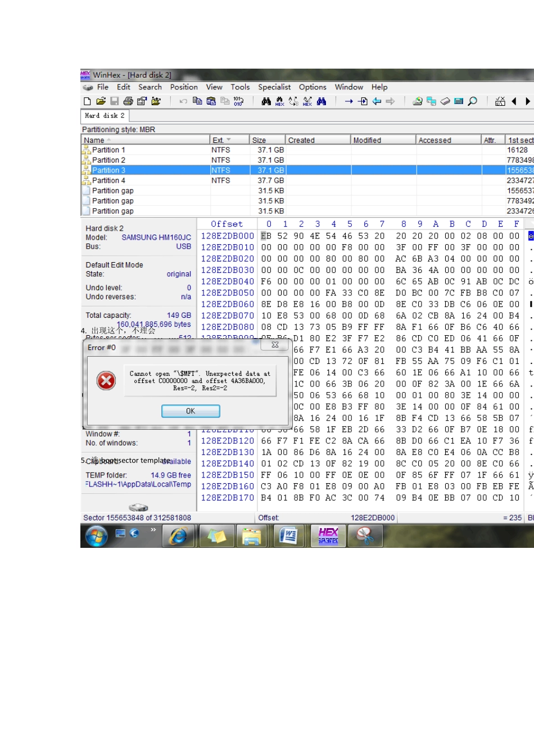
Task: Switch to the Hard disk 2 tab
Action: point(105,115)
